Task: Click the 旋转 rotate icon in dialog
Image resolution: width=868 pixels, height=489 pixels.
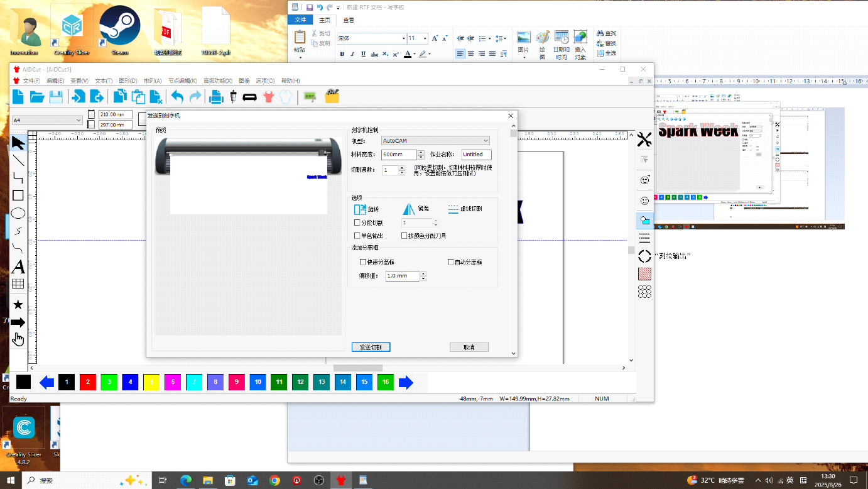Action: 361,209
